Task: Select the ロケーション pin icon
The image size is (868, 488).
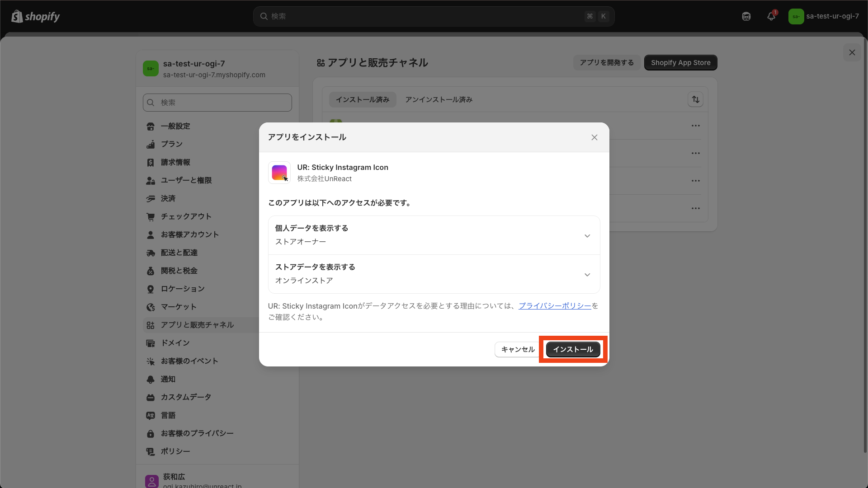Action: (x=151, y=289)
